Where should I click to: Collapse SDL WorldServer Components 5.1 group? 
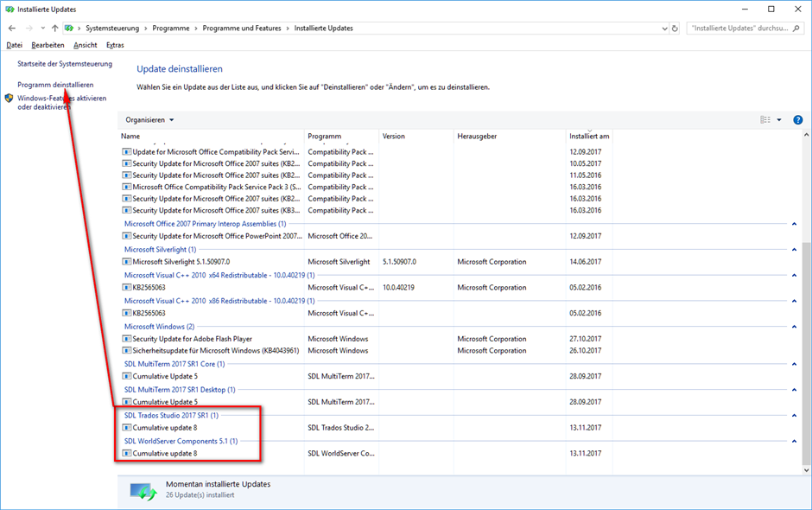[794, 441]
